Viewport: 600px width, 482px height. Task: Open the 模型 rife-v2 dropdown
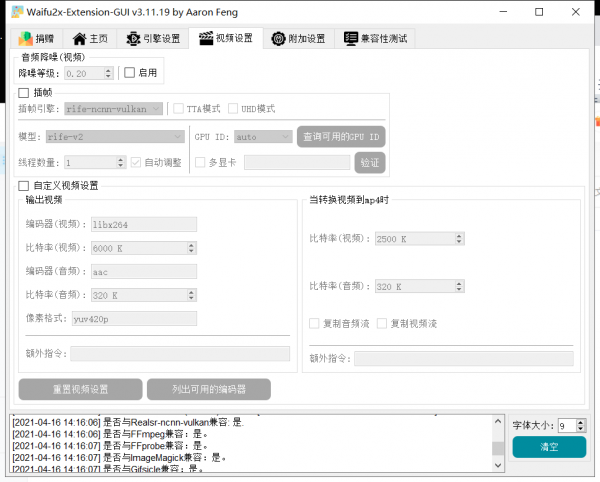click(x=115, y=137)
